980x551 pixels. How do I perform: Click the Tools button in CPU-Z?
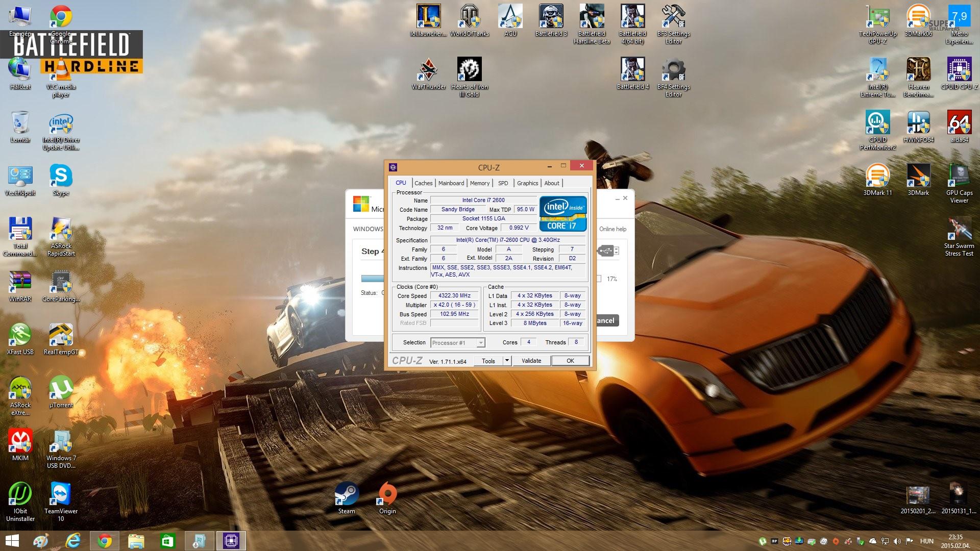[488, 361]
